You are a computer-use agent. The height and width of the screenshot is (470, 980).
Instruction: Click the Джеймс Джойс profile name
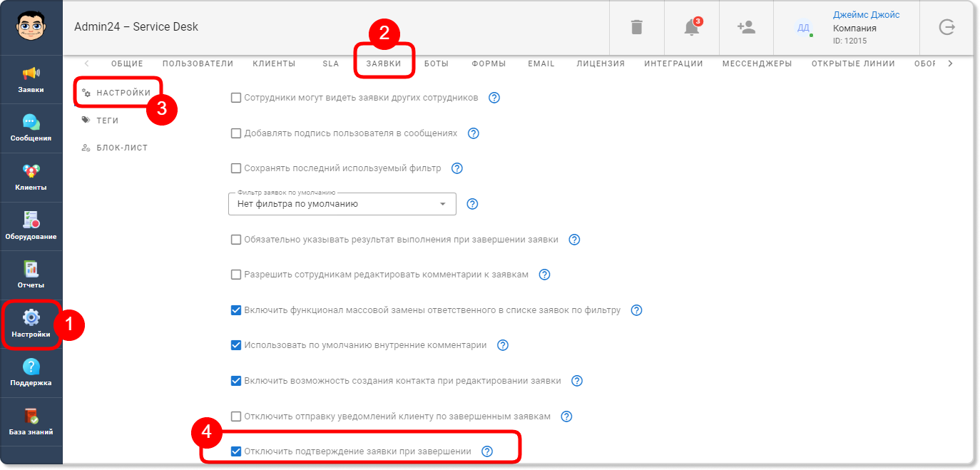866,15
